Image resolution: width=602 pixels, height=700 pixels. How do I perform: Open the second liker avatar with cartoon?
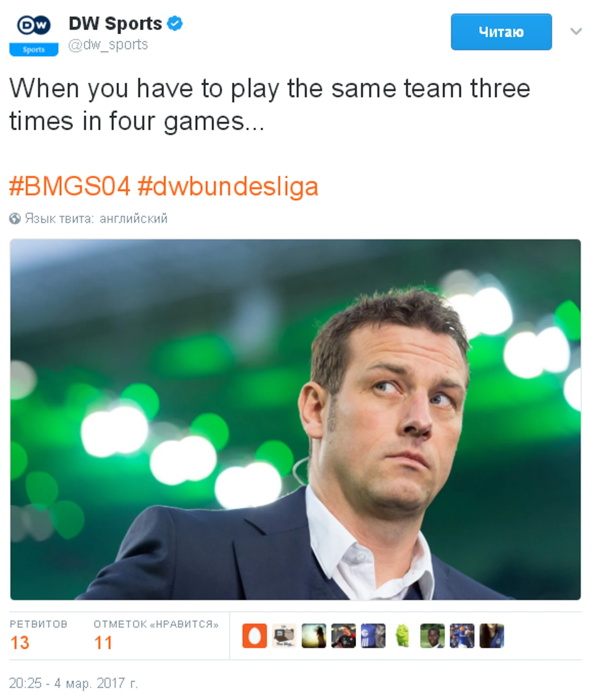click(284, 635)
